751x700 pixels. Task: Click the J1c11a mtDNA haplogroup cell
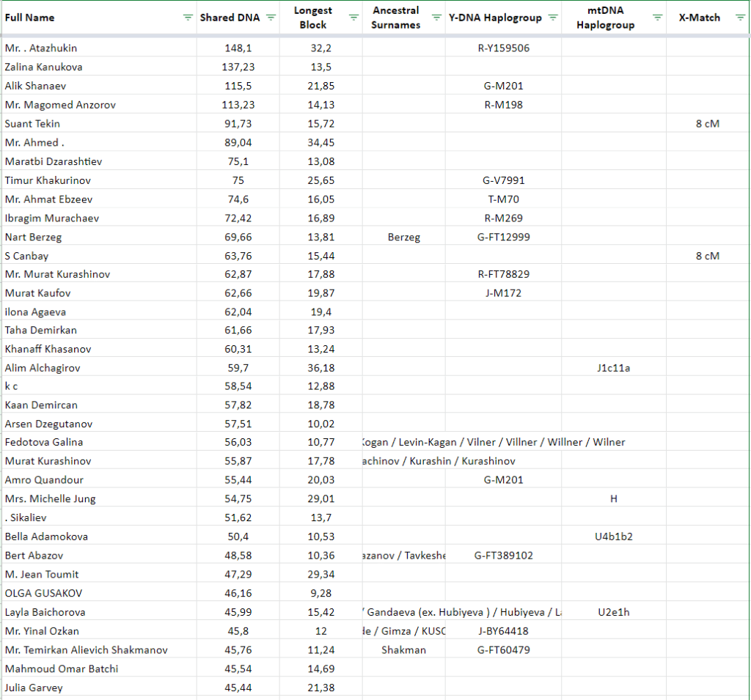[x=613, y=368]
